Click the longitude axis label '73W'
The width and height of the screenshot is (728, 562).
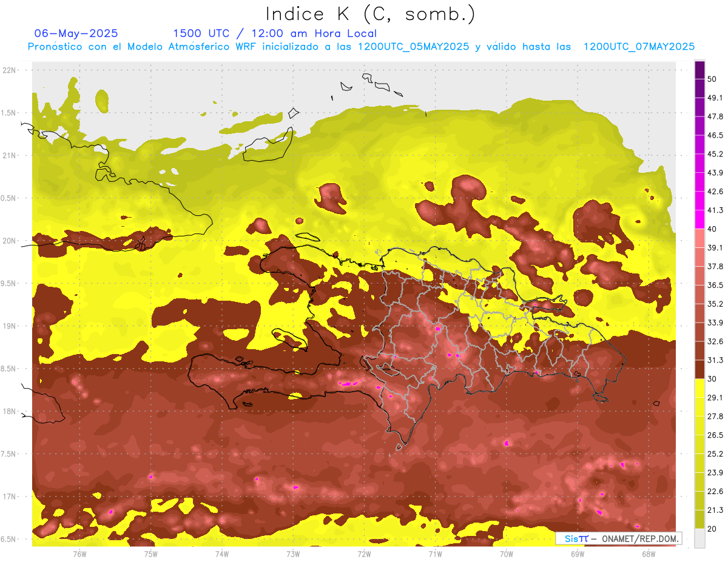(x=292, y=554)
